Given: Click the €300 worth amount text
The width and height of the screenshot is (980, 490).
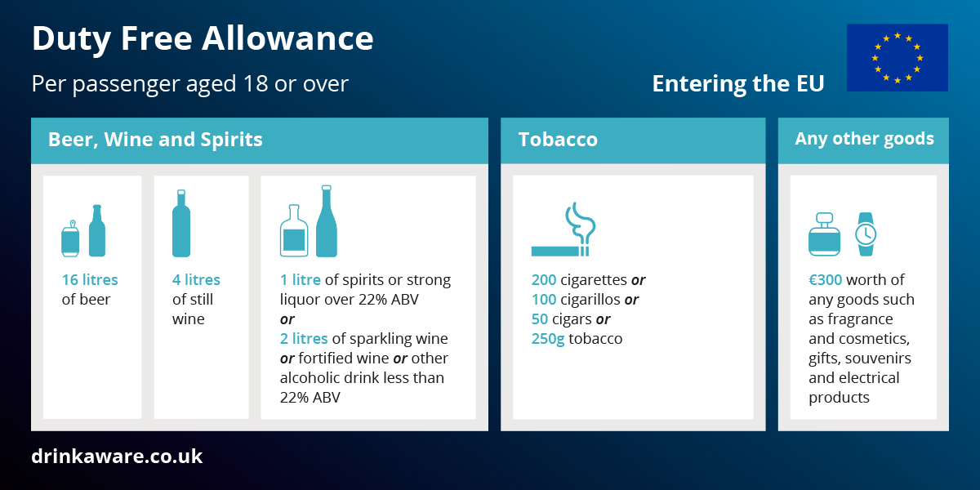Looking at the screenshot, I should coord(826,280).
